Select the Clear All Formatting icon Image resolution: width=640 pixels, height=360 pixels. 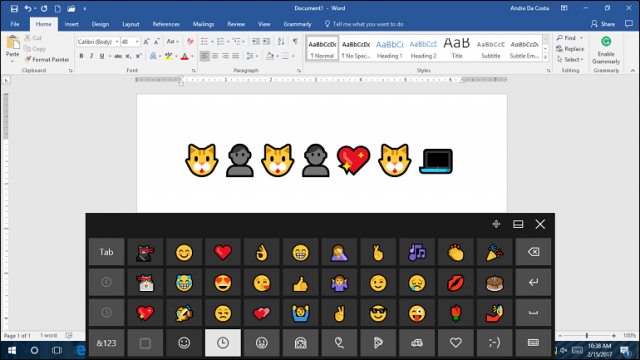[x=190, y=42]
